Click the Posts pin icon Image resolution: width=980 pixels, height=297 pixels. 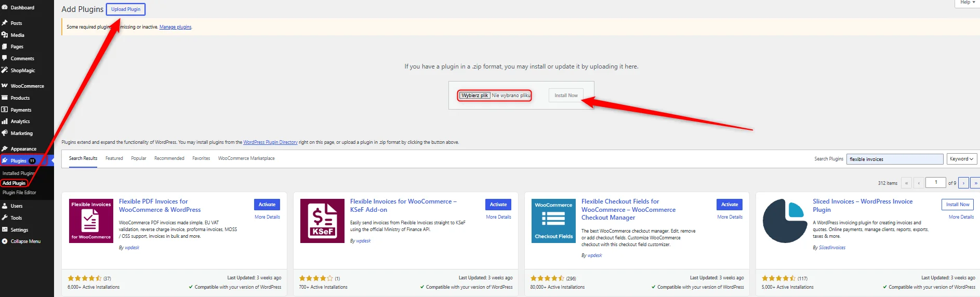(x=5, y=23)
